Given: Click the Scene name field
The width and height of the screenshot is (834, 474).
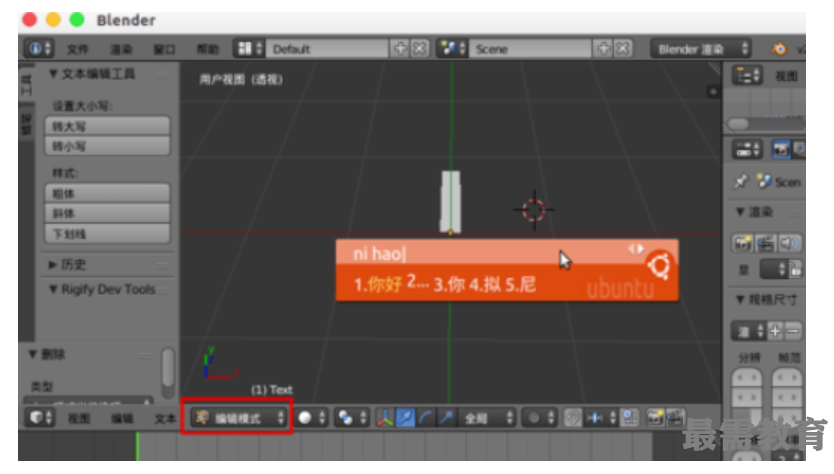Looking at the screenshot, I should [530, 49].
